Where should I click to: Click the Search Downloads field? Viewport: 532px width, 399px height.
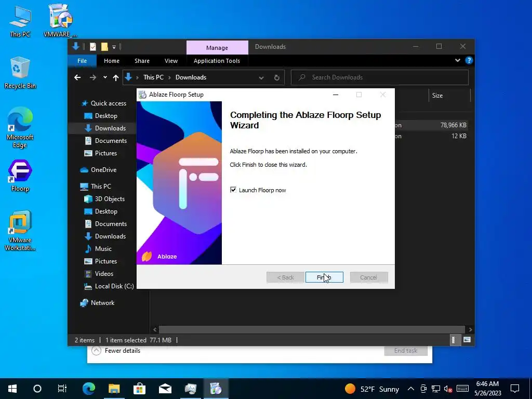tap(380, 77)
